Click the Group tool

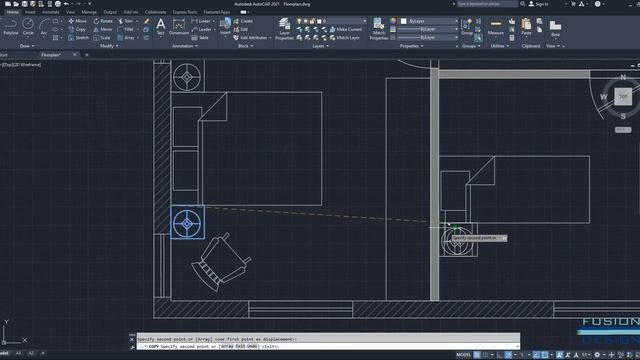pos(467,27)
